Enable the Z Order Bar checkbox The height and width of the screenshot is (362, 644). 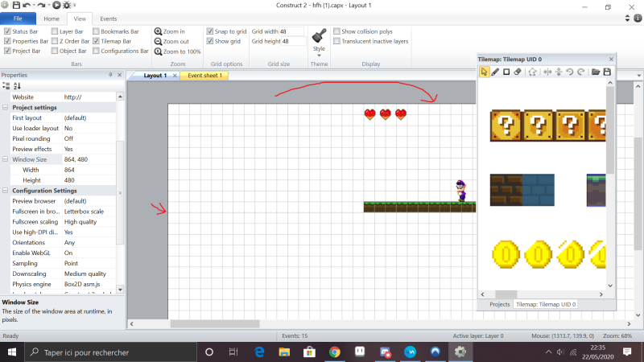pyautogui.click(x=55, y=41)
